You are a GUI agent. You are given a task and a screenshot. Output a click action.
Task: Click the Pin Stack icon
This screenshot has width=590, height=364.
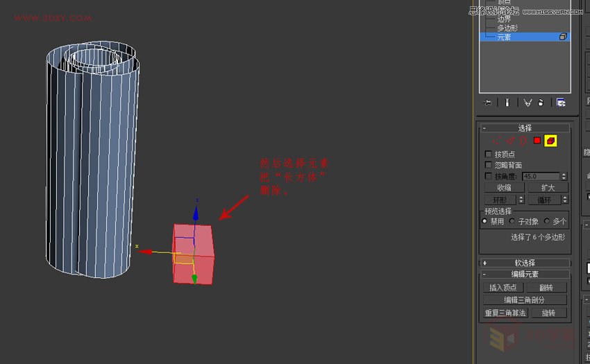tap(488, 103)
